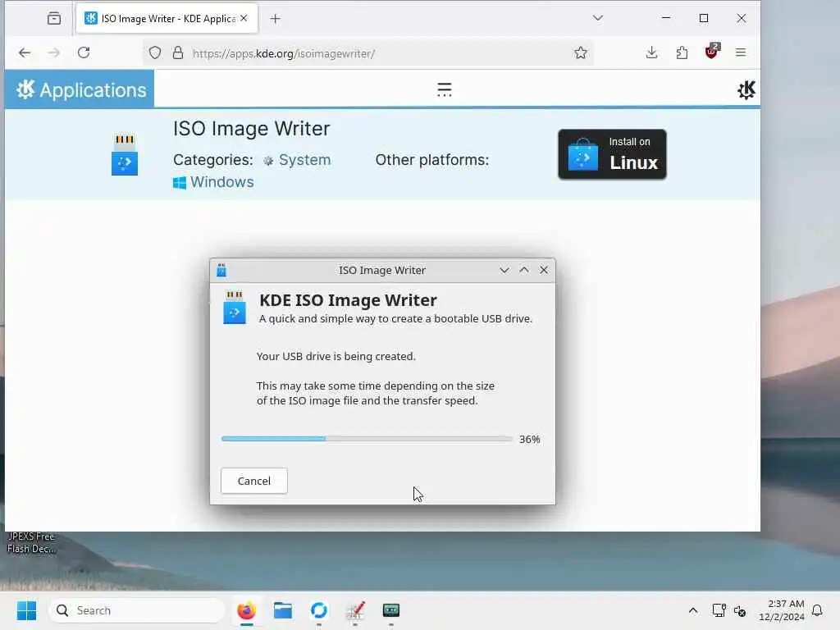Reload the current page
Screen dimensions: 840x630
(84, 52)
